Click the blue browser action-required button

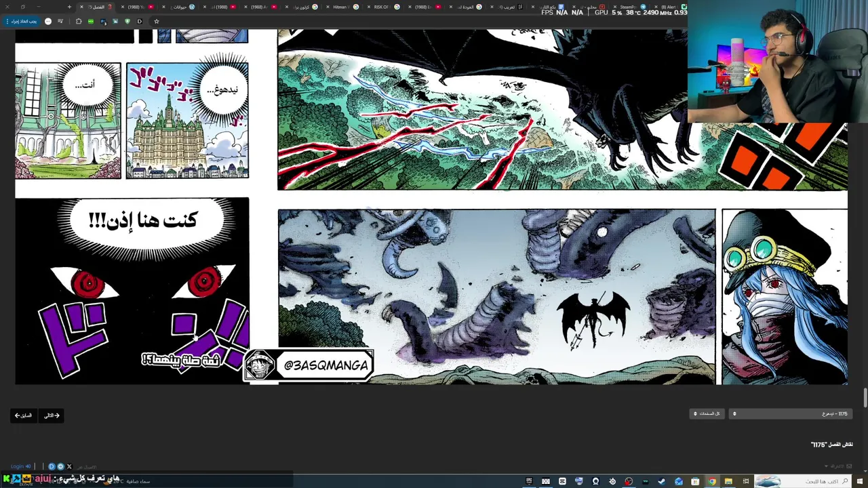(21, 21)
